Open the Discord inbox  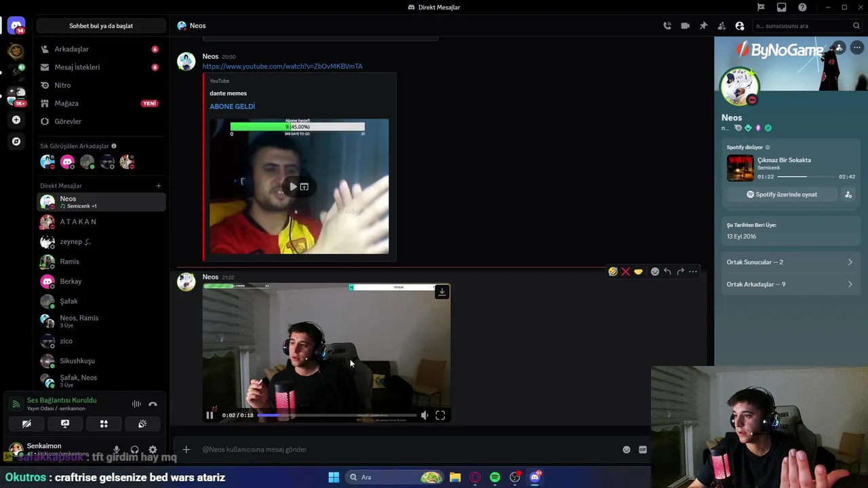(782, 7)
